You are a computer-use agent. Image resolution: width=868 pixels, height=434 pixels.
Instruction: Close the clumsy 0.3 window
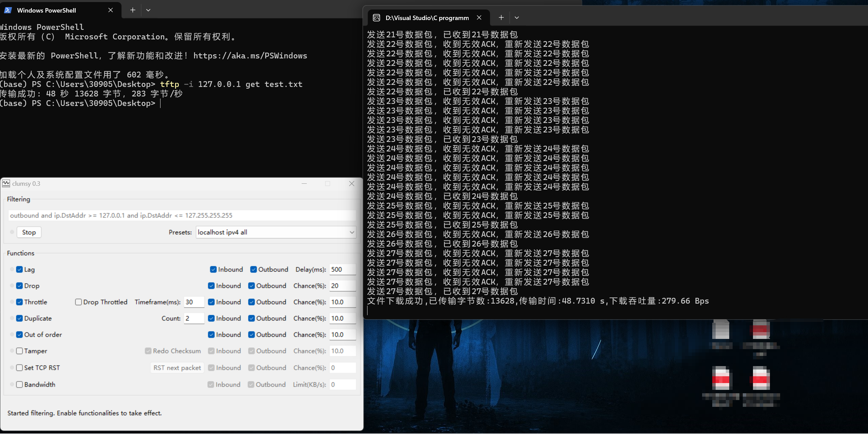tap(352, 183)
